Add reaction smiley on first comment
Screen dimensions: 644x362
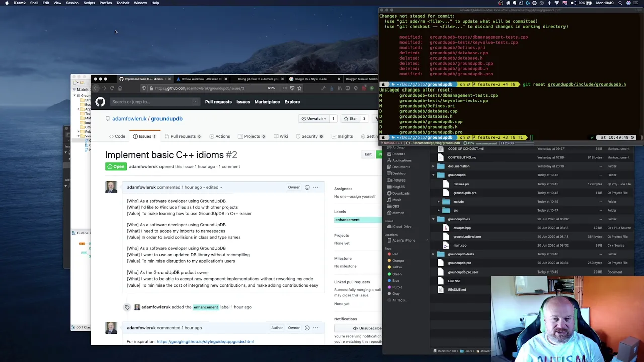(307, 187)
